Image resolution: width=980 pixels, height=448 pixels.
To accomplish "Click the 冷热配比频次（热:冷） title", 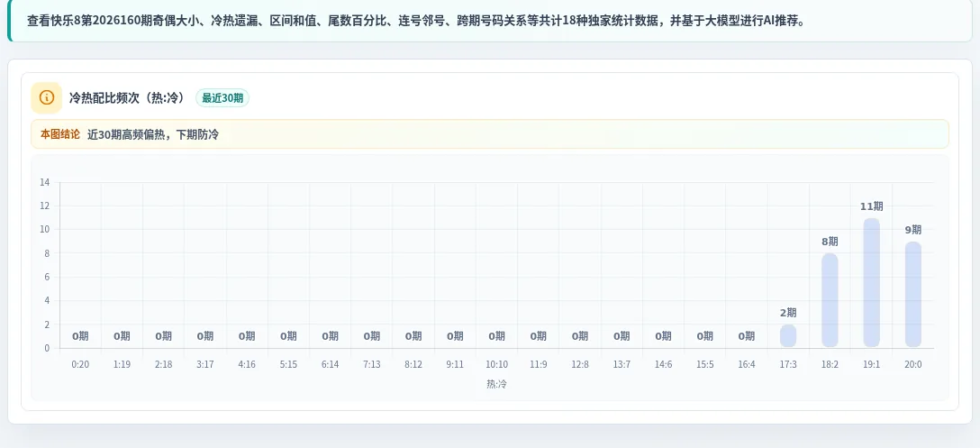I will pyautogui.click(x=127, y=98).
